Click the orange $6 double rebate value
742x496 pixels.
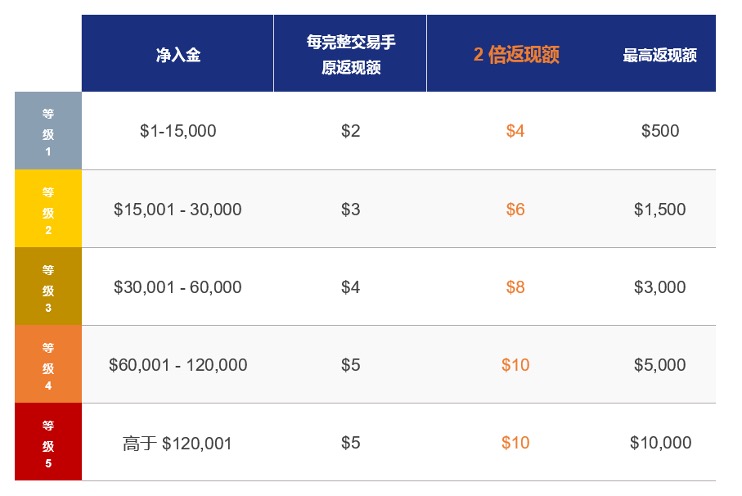click(x=515, y=209)
